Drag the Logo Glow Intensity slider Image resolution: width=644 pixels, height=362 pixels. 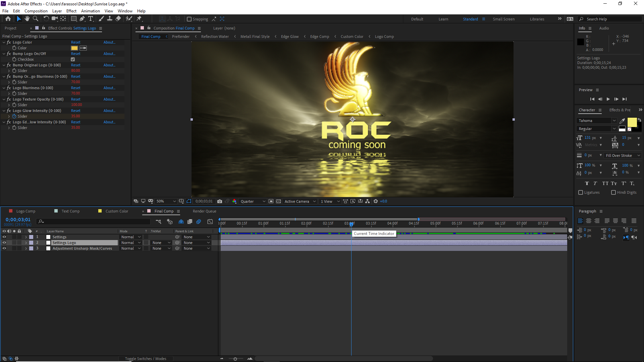point(74,116)
